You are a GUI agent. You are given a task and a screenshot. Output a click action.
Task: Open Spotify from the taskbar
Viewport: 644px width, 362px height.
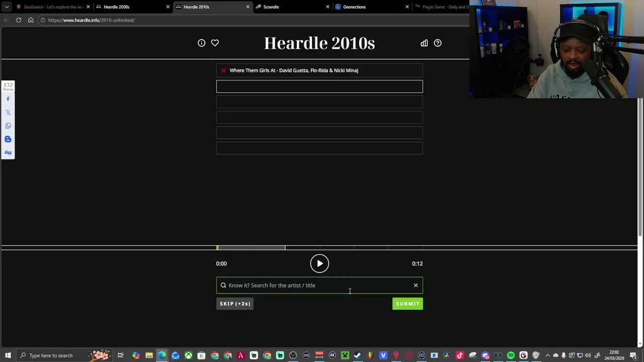click(x=511, y=355)
